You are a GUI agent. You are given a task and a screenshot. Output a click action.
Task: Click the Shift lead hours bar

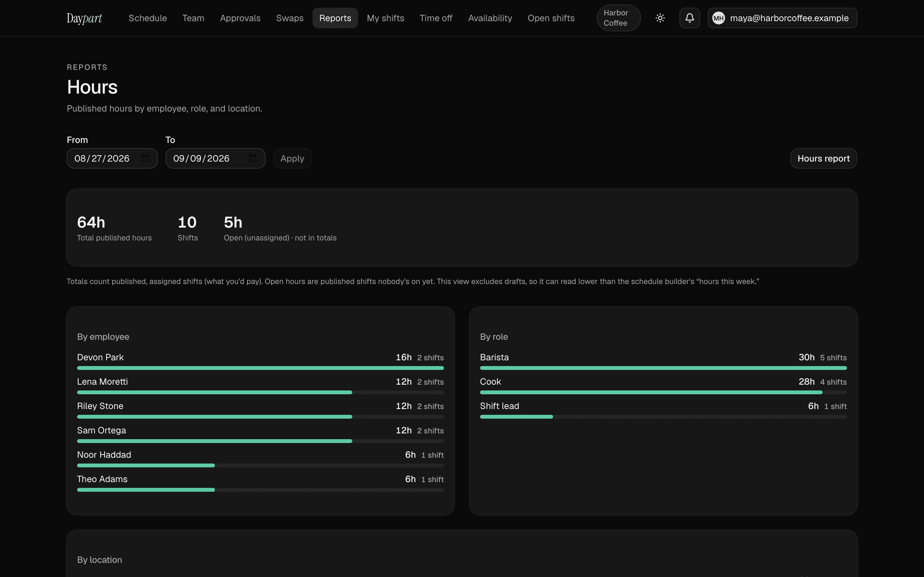pyautogui.click(x=663, y=417)
